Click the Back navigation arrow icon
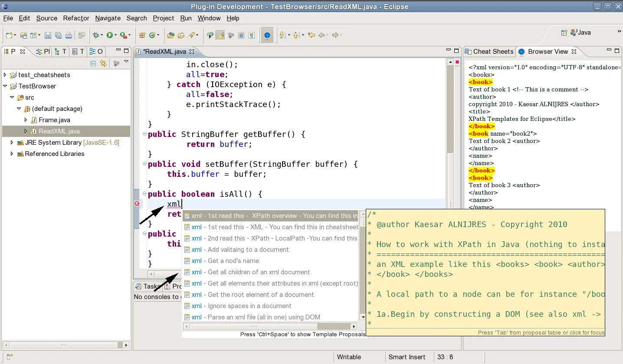 (x=321, y=36)
